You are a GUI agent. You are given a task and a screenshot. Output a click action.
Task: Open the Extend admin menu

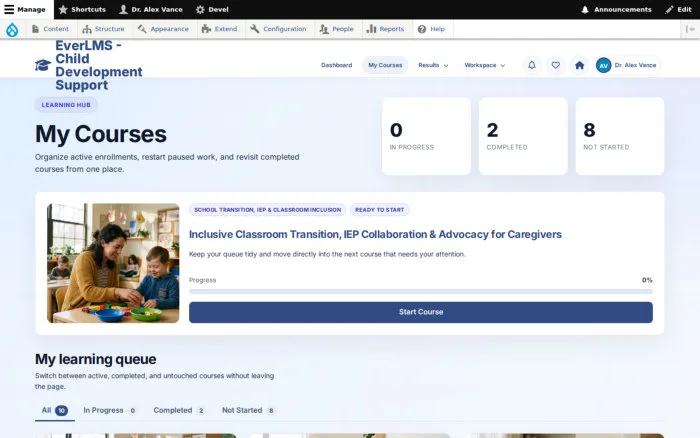219,29
